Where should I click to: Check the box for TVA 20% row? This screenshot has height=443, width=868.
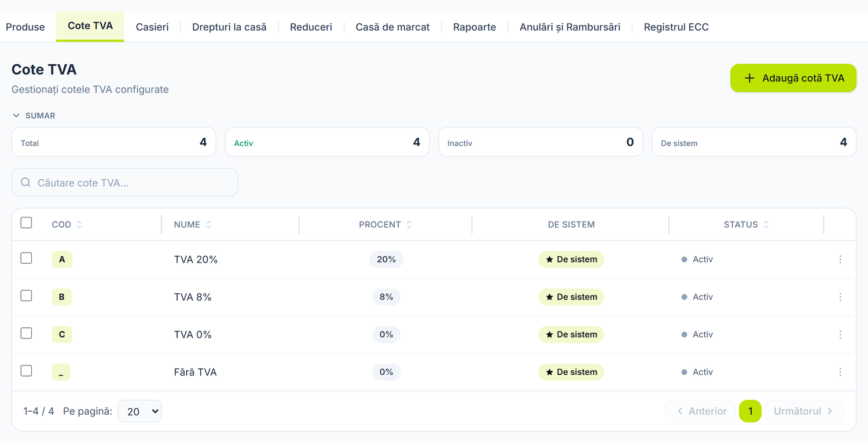point(26,258)
